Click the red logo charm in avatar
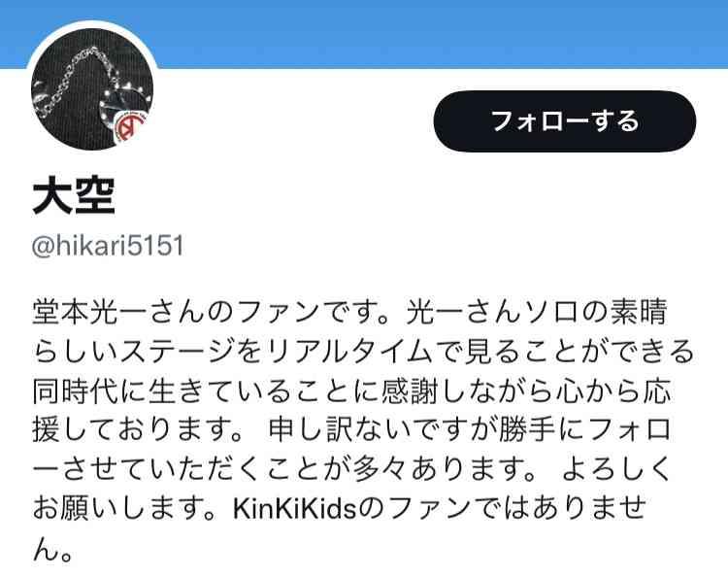This screenshot has width=728, height=578. (x=130, y=126)
